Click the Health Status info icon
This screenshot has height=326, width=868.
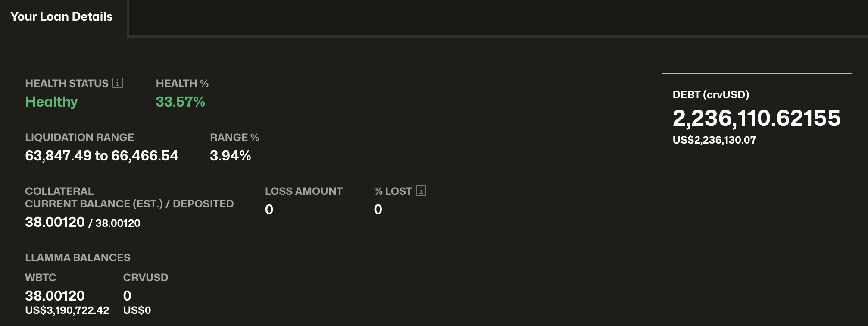118,83
